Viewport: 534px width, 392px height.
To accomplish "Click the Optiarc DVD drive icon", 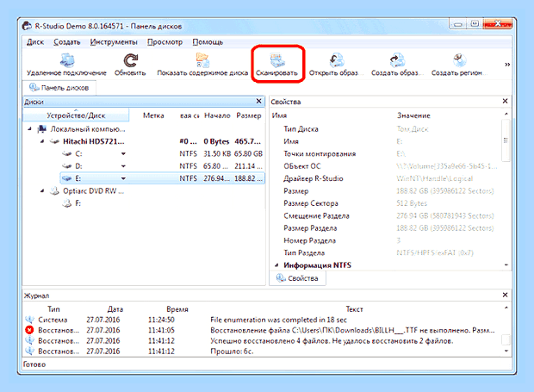I will (54, 190).
